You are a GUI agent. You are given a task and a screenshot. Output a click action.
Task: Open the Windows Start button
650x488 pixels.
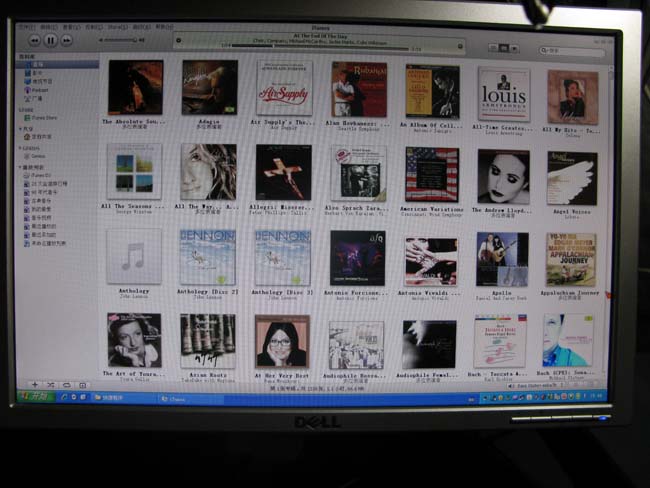[35, 396]
